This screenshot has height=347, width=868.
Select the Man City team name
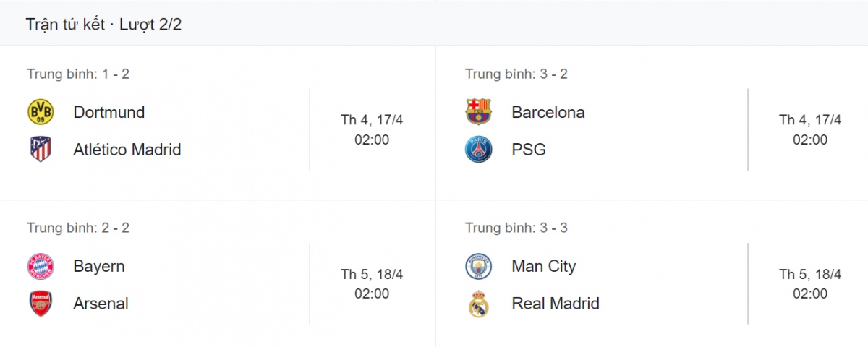click(543, 266)
